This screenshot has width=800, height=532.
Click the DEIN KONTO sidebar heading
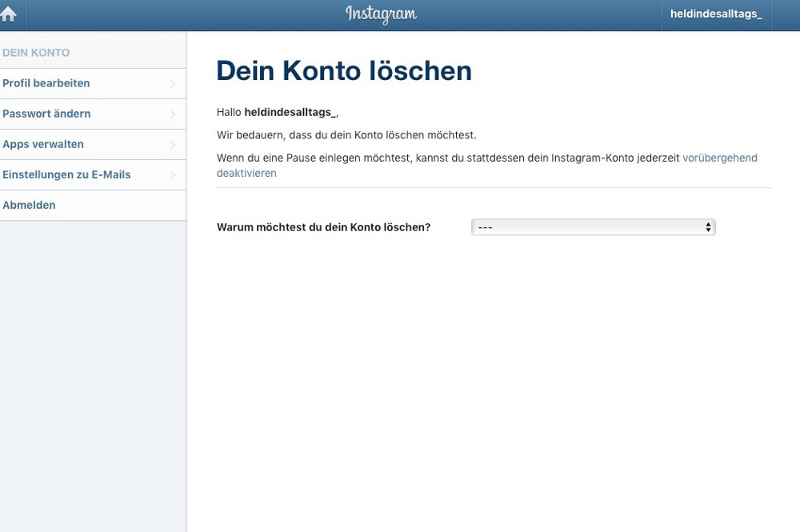pos(36,53)
